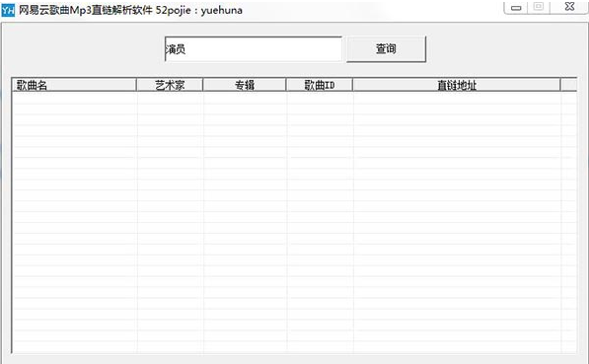
Task: Select the 歌曲ID column header
Action: pyautogui.click(x=320, y=85)
